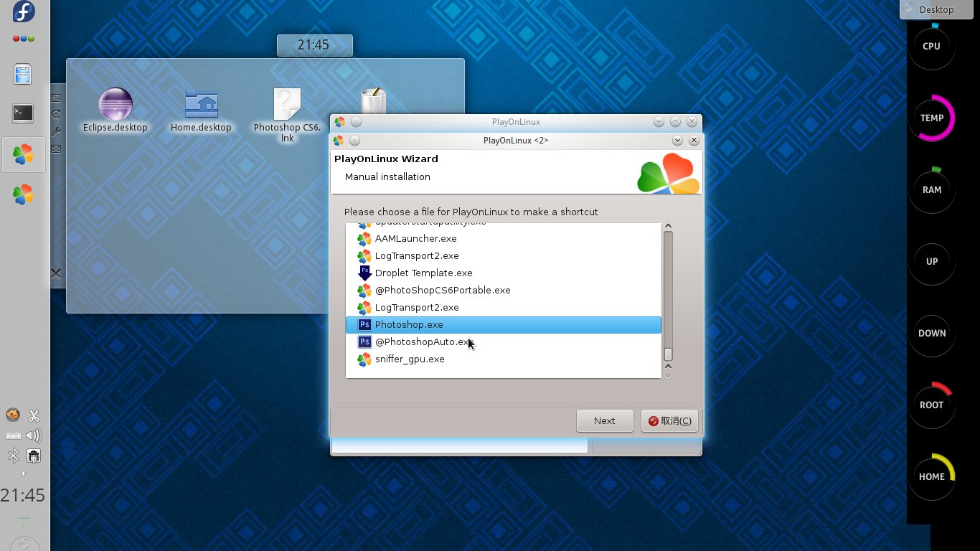Select the Photoshop.exe file row
This screenshot has width=980, height=551.
[503, 324]
